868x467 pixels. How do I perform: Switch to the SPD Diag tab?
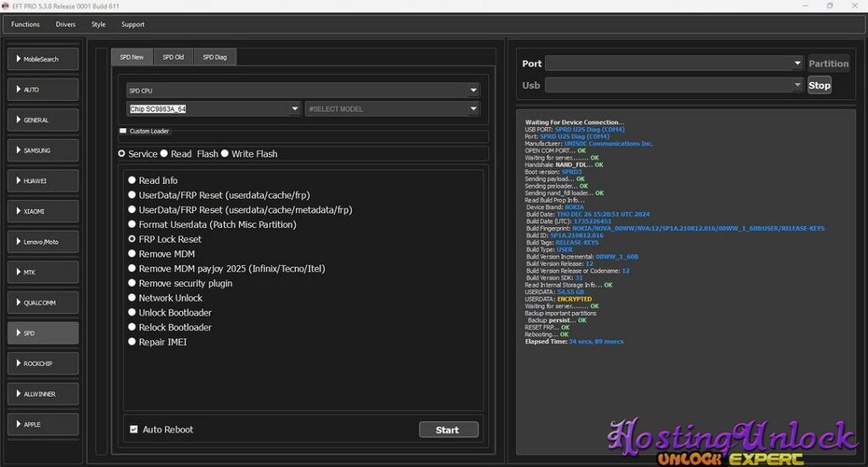[215, 57]
